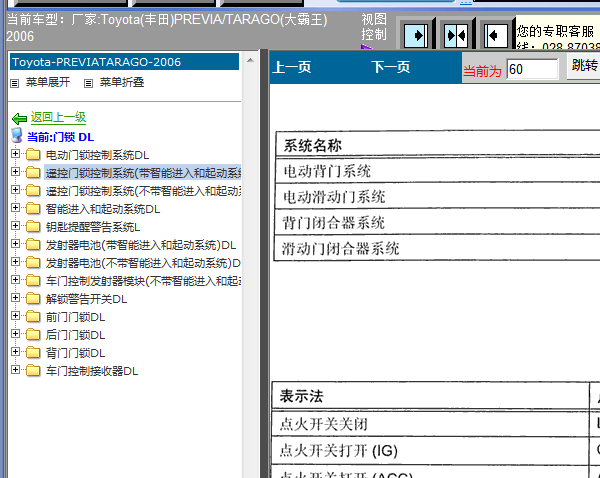
Task: Click the 跳转 jump button
Action: click(x=584, y=66)
